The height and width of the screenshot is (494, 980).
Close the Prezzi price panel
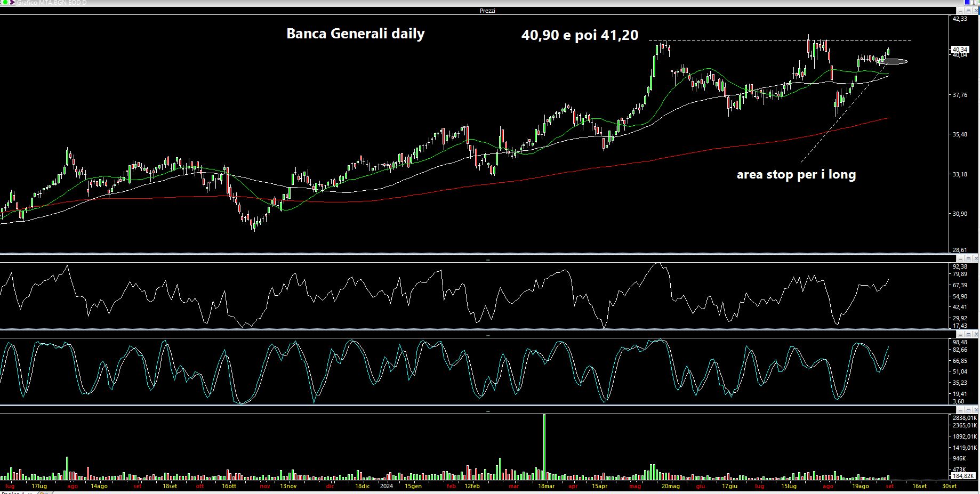point(975,11)
